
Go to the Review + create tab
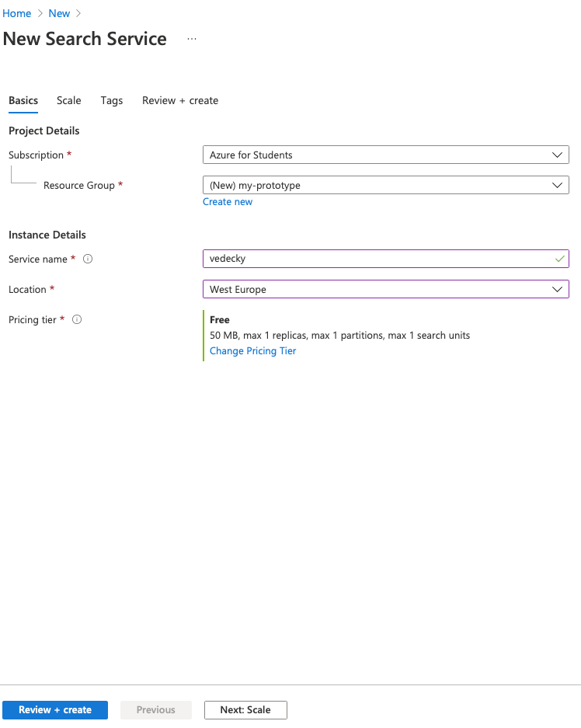click(180, 100)
